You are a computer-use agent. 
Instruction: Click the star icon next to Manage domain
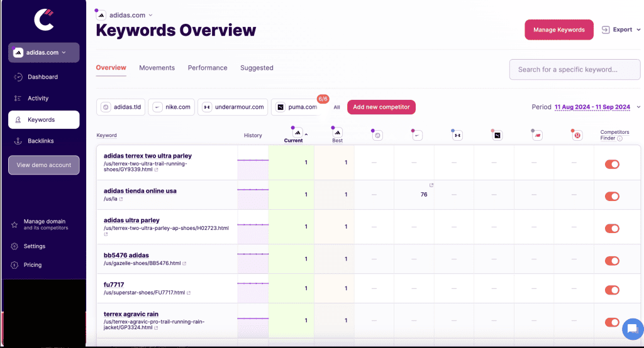click(14, 224)
